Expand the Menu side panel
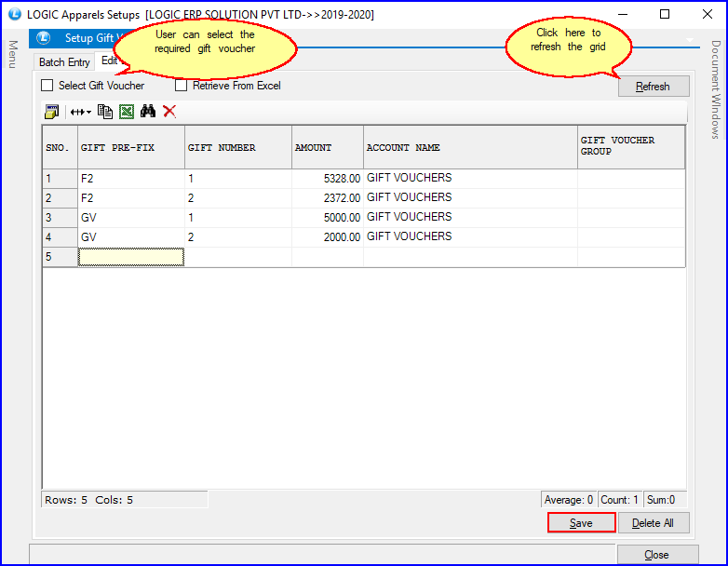Image resolution: width=728 pixels, height=566 pixels. (x=13, y=54)
